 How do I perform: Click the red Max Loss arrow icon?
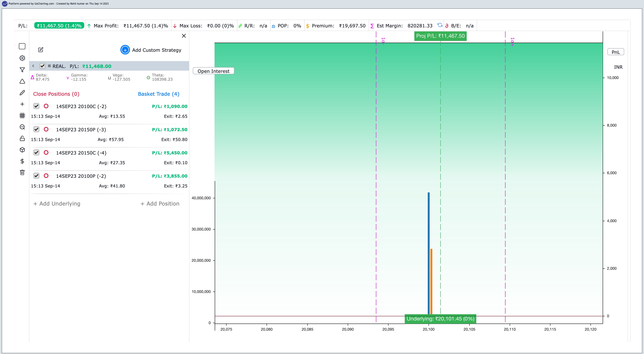coord(175,26)
